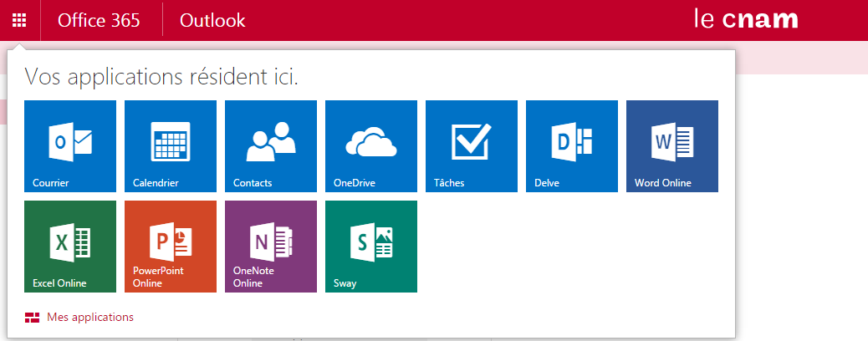Select Outlook in the top bar

212,20
